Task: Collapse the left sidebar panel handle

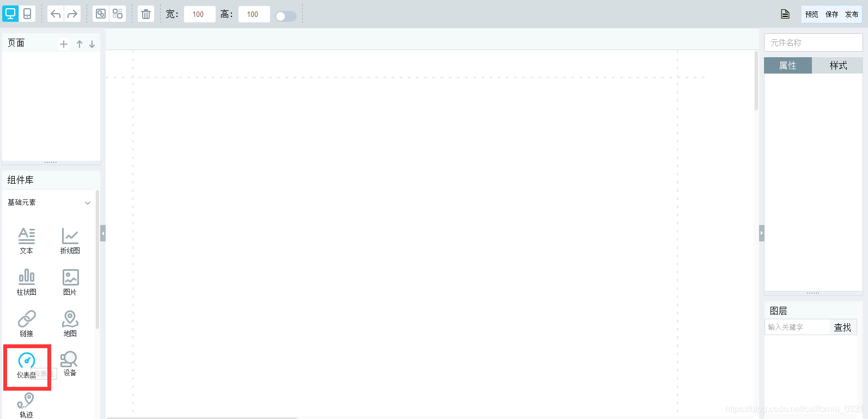Action: [x=103, y=233]
